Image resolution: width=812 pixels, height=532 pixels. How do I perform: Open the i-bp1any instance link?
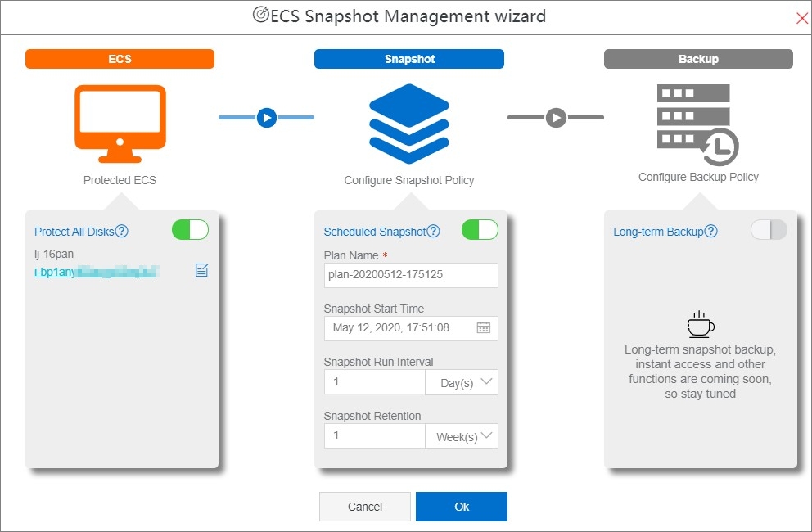click(97, 272)
